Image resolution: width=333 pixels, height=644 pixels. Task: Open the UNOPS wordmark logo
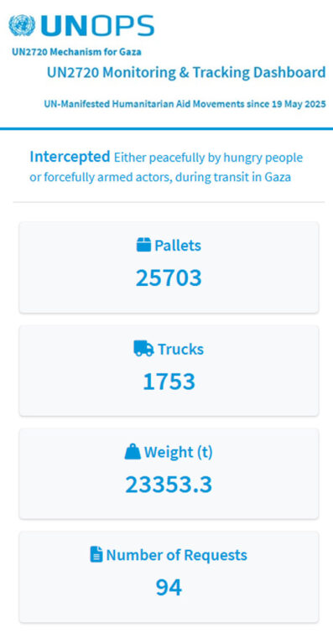pos(97,25)
